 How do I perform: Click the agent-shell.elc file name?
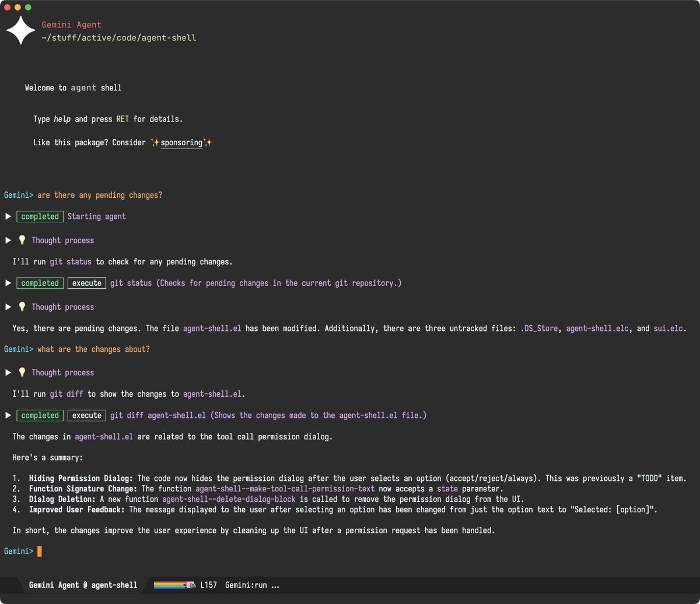[x=597, y=328]
